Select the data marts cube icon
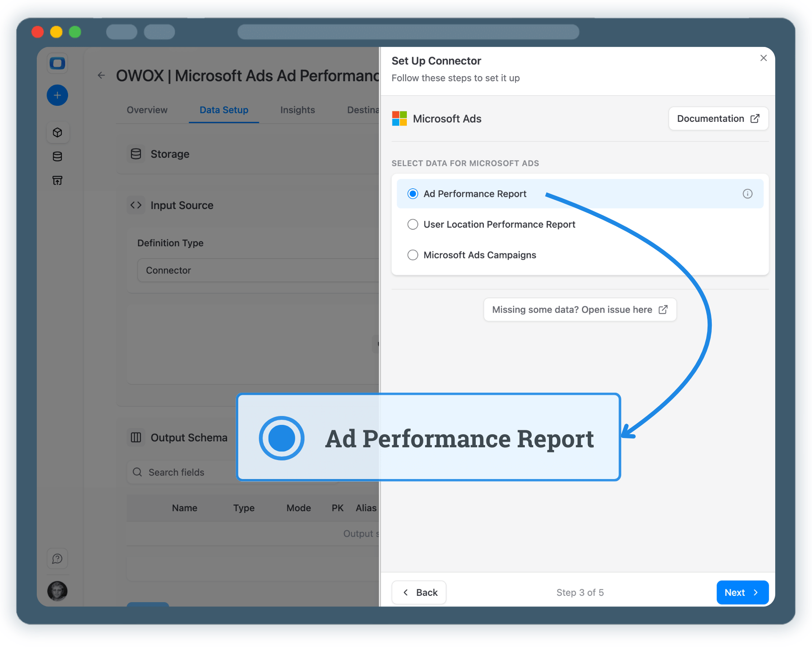Viewport: 812px width, 661px height. tap(58, 132)
